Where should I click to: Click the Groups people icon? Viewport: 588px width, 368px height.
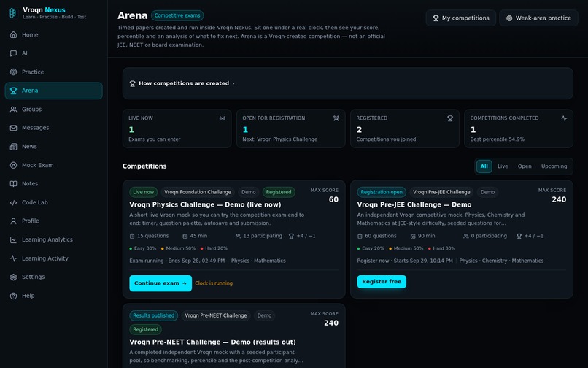(x=14, y=110)
